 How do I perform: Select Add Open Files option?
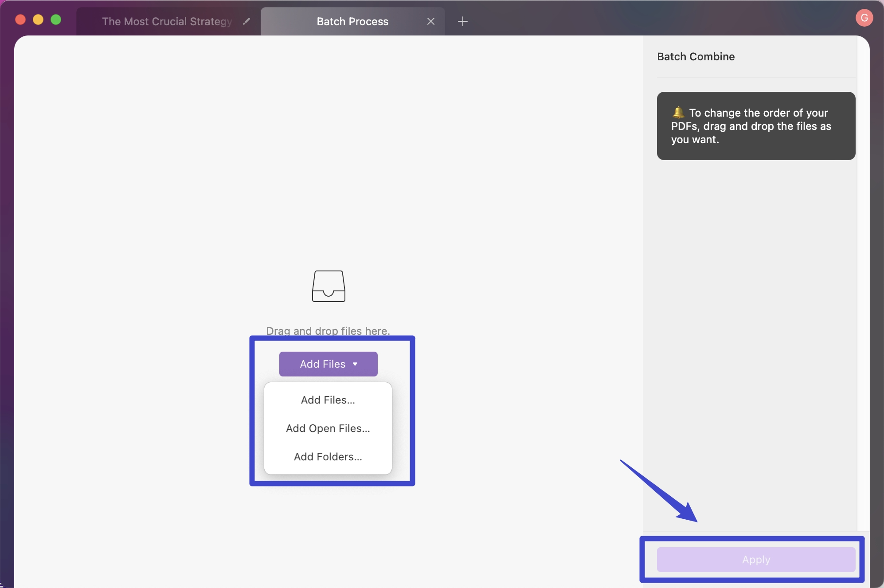pyautogui.click(x=327, y=427)
